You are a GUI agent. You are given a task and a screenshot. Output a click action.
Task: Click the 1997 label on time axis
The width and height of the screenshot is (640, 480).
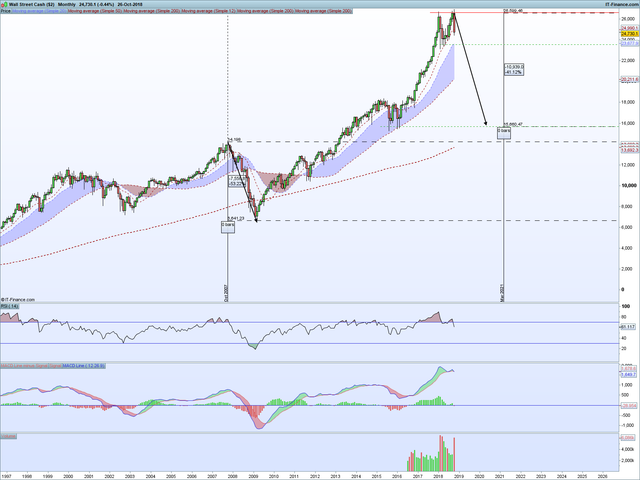(7, 476)
